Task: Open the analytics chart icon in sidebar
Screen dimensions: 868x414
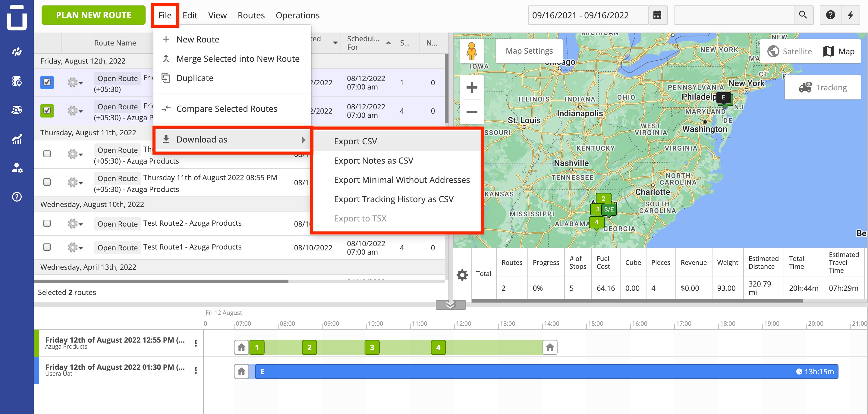Action: (x=17, y=139)
